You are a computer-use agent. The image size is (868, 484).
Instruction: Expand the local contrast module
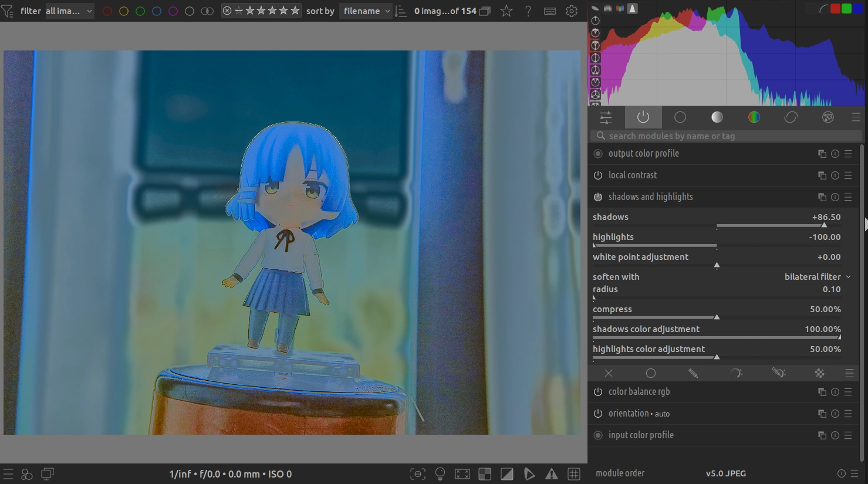click(x=633, y=175)
